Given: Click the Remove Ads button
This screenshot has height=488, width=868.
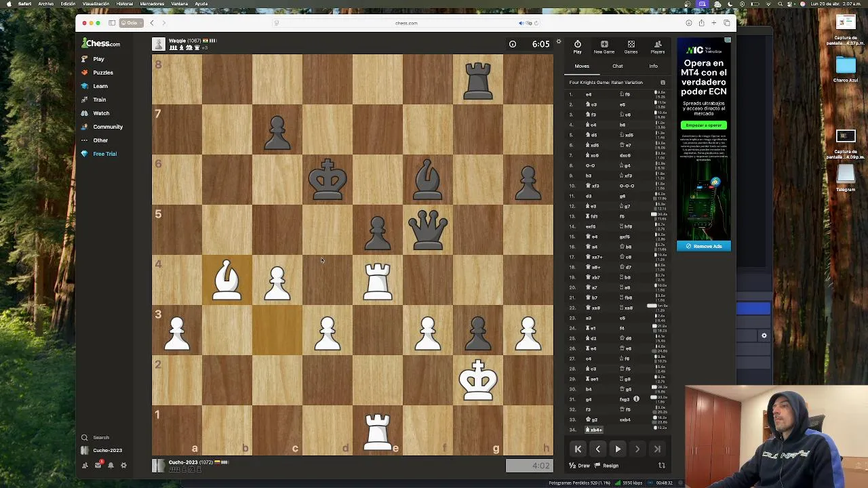Looking at the screenshot, I should [x=704, y=247].
